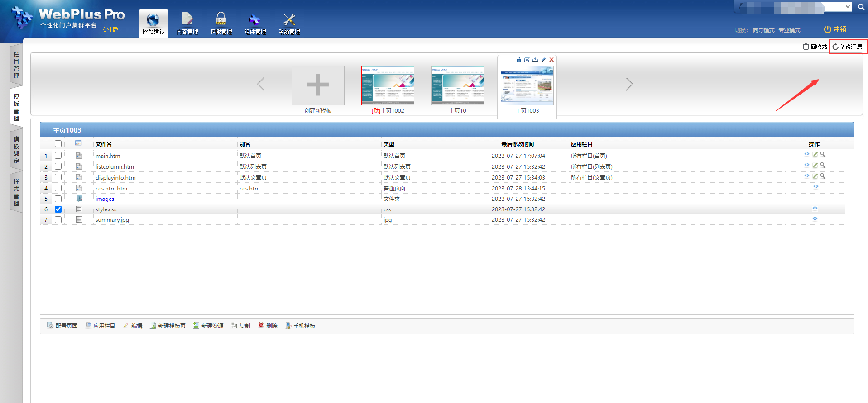
Task: Uncheck the style.css row checkbox
Action: pyautogui.click(x=58, y=209)
